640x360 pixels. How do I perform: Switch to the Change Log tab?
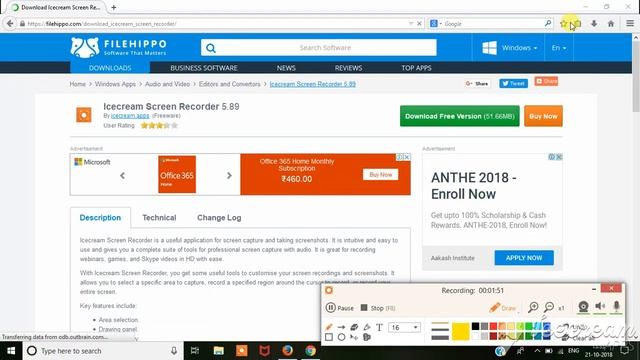pyautogui.click(x=219, y=218)
